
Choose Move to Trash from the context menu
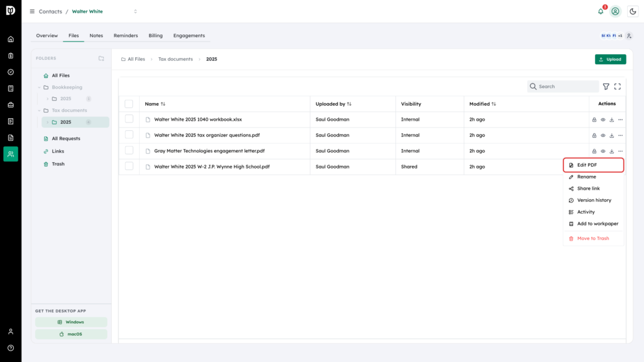tap(594, 238)
